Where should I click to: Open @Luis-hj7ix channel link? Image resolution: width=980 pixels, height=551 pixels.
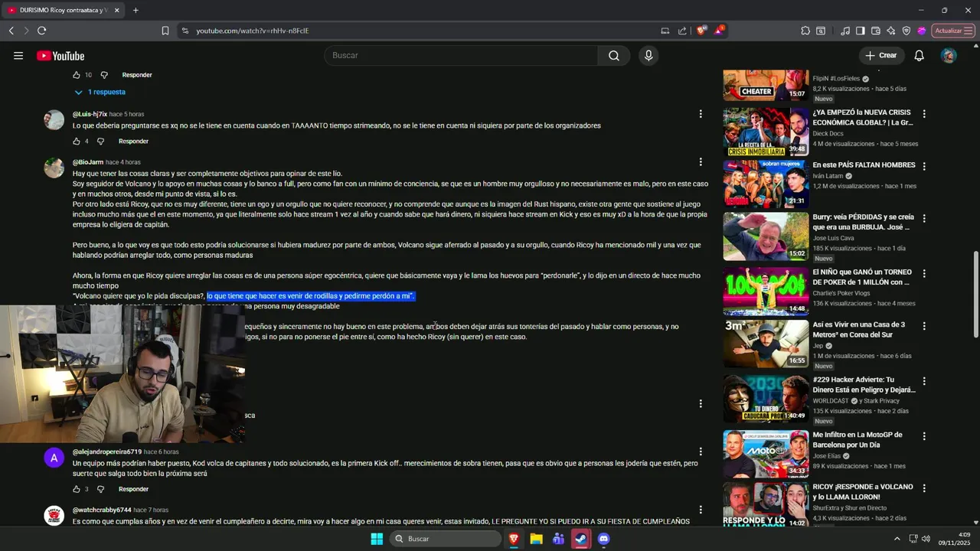[90, 114]
